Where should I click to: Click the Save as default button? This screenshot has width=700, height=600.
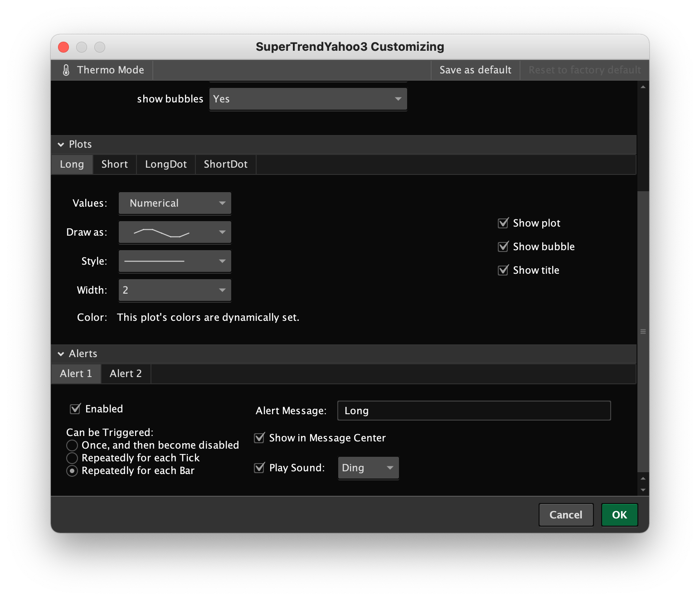coord(475,70)
